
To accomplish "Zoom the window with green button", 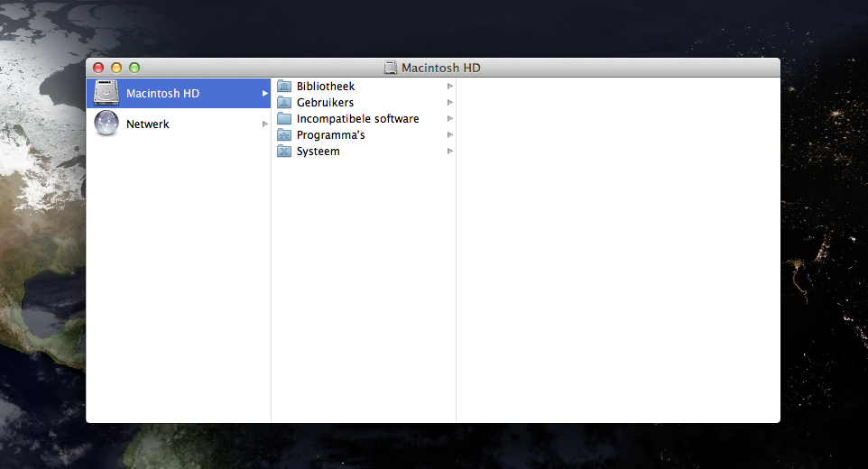I will [134, 68].
